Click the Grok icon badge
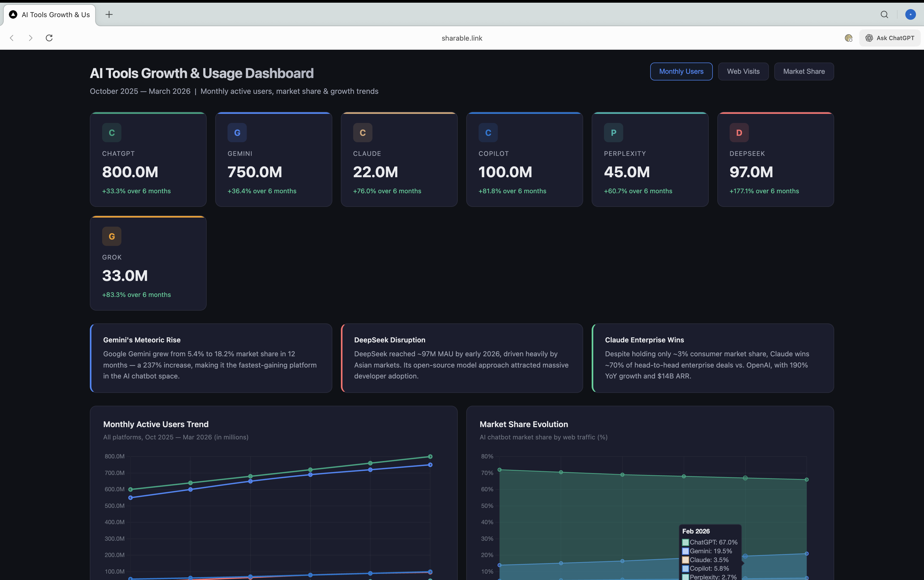Screen dimensions: 924x580 [x=112, y=236]
